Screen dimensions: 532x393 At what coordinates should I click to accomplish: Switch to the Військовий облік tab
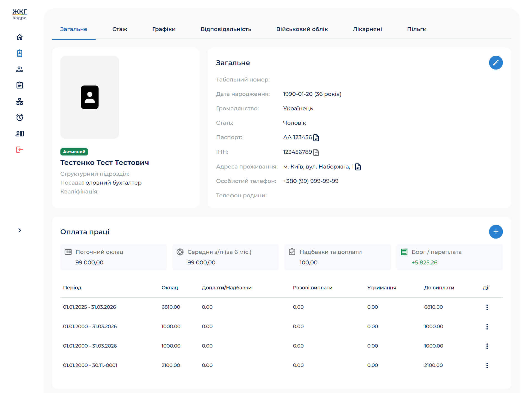(302, 29)
